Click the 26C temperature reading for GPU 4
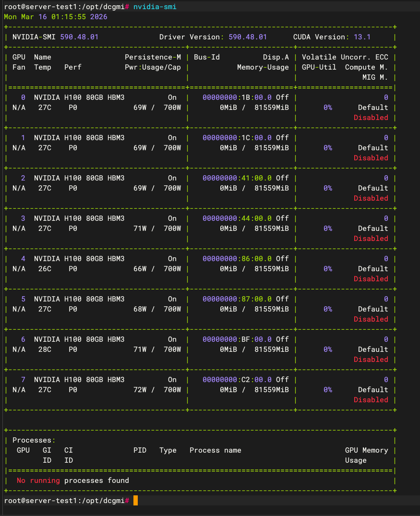This screenshot has height=516, width=420. point(45,269)
